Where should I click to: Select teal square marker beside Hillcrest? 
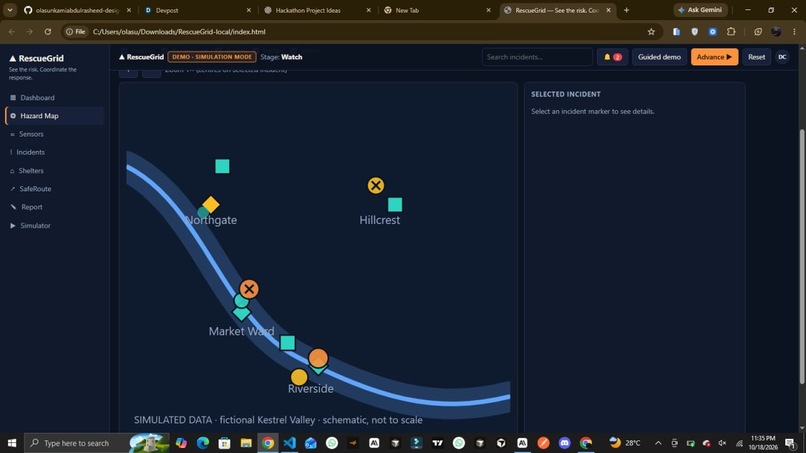[x=395, y=205]
